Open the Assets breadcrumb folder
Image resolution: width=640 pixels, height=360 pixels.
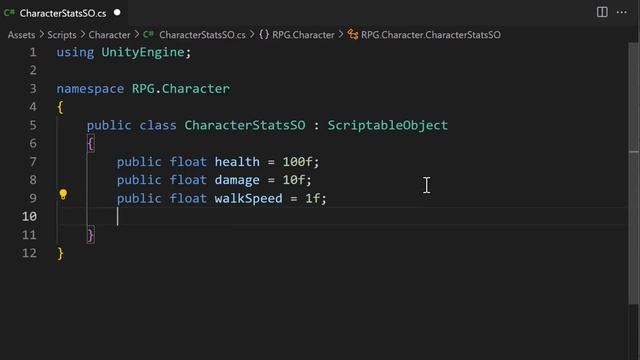21,35
